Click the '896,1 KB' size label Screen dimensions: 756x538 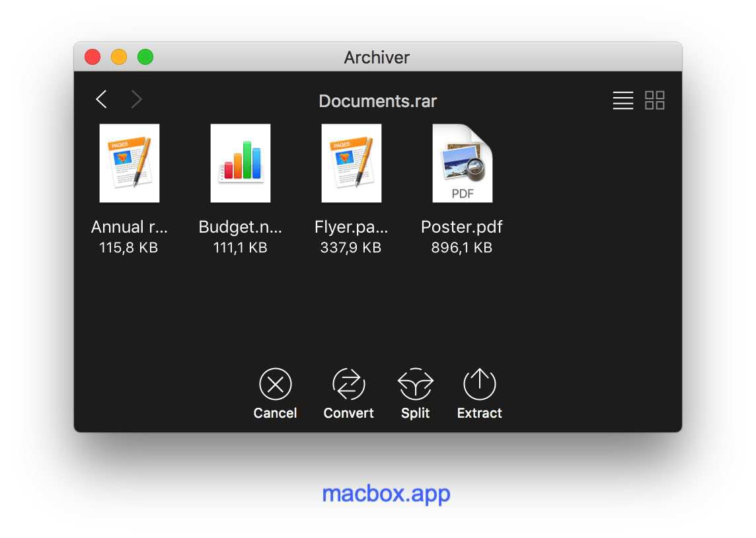tap(462, 248)
